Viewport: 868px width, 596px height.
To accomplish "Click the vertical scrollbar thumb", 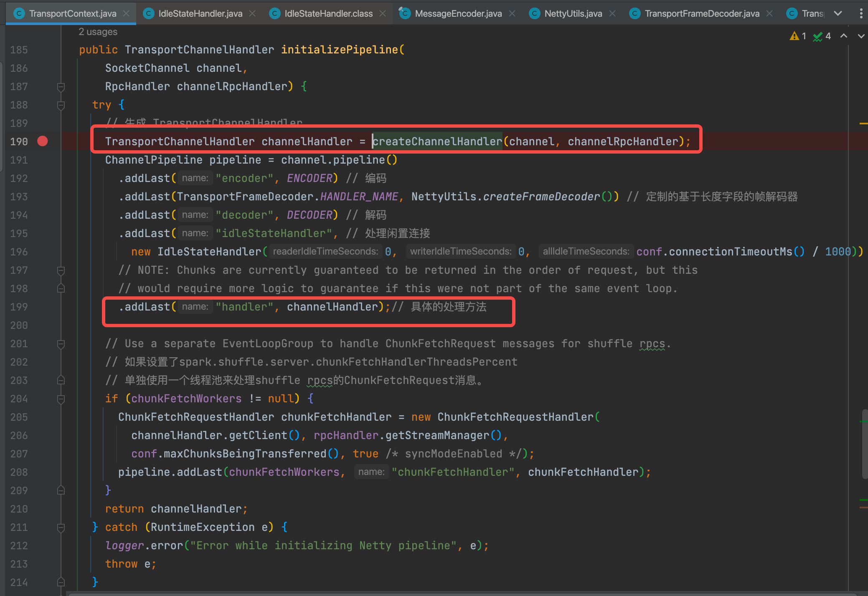I will coord(864,444).
